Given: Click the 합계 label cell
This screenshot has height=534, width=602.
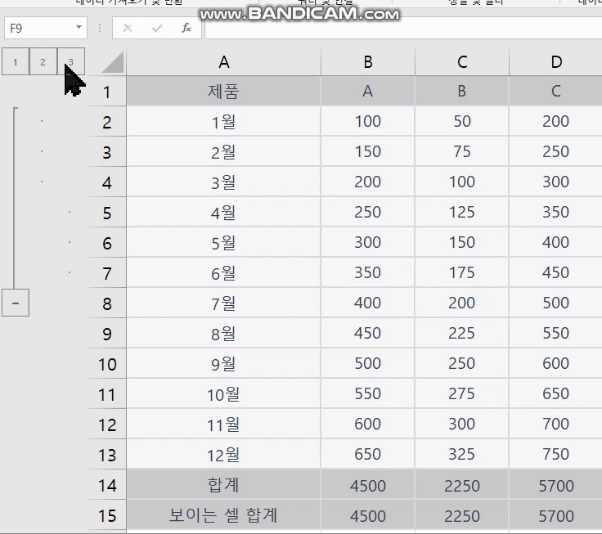Looking at the screenshot, I should coord(224,485).
